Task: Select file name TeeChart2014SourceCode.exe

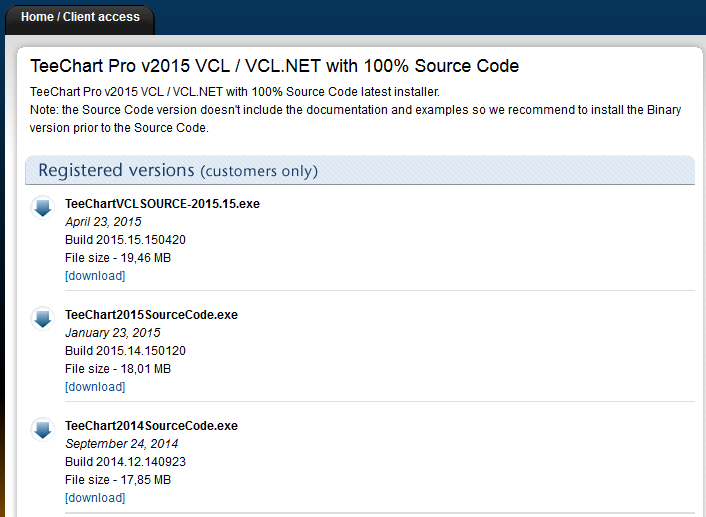Action: coord(151,426)
